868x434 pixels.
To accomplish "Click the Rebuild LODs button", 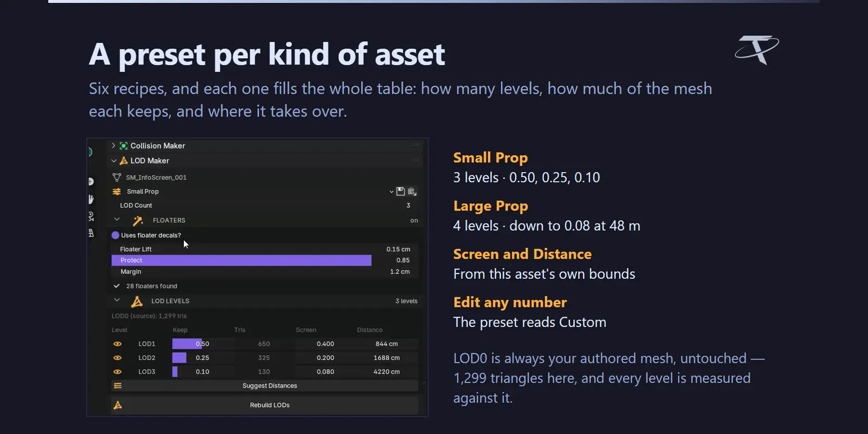I will coord(265,405).
